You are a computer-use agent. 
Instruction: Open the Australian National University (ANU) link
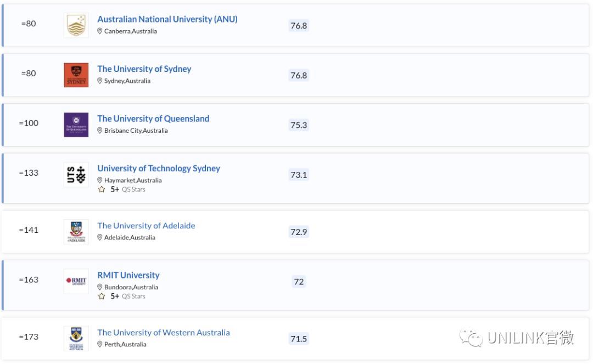coord(167,19)
